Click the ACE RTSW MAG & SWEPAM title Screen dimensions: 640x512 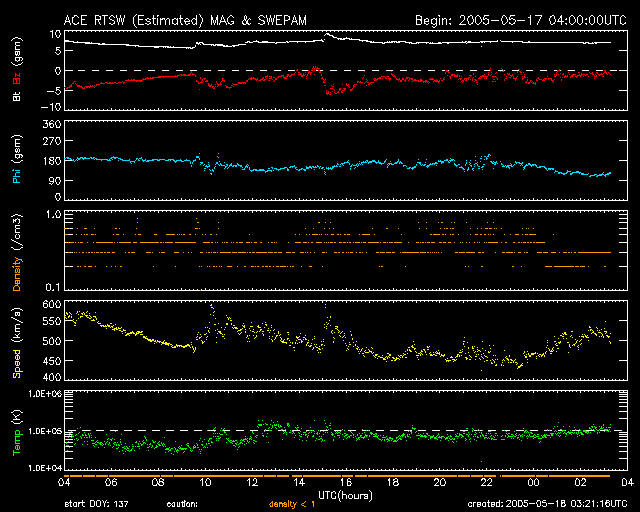186,19
